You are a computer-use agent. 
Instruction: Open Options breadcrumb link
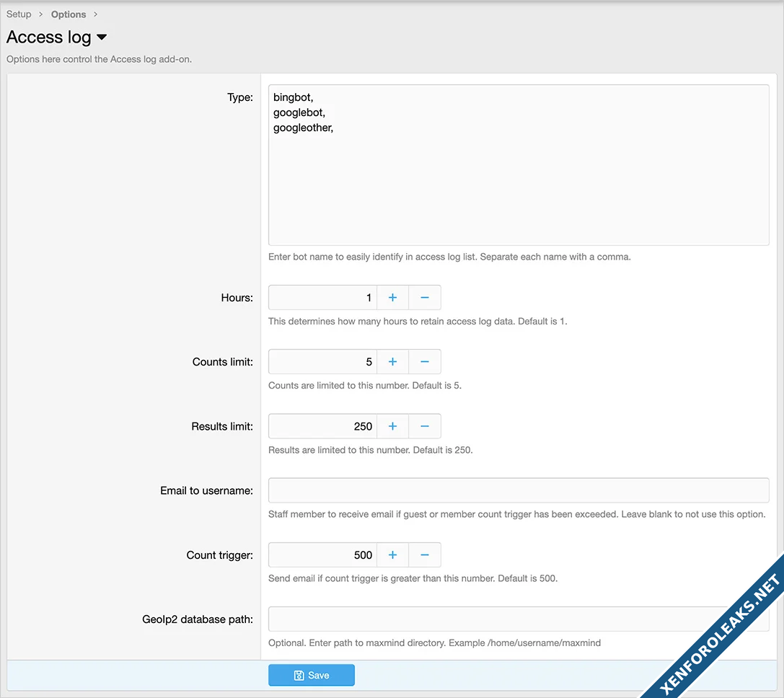click(69, 14)
